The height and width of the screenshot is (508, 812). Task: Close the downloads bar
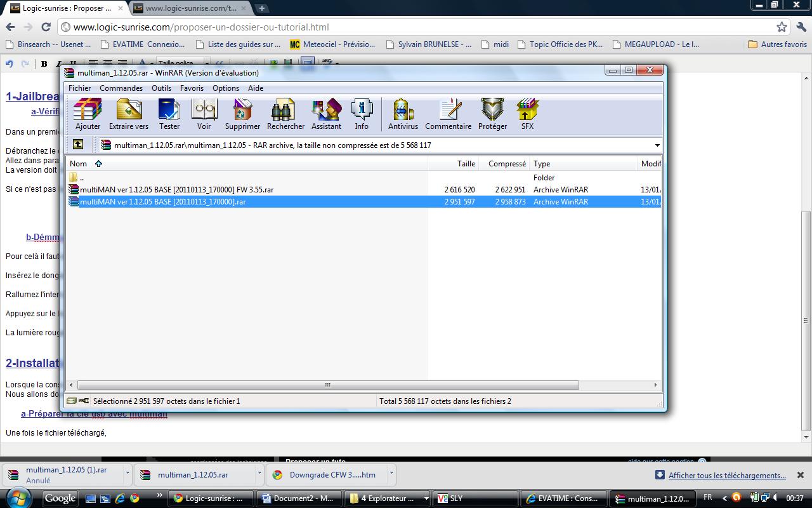[x=801, y=475]
